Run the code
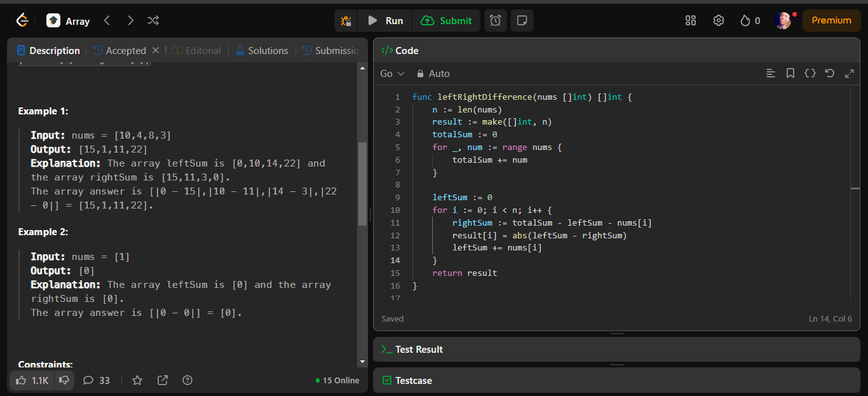The height and width of the screenshot is (396, 868). pos(385,21)
